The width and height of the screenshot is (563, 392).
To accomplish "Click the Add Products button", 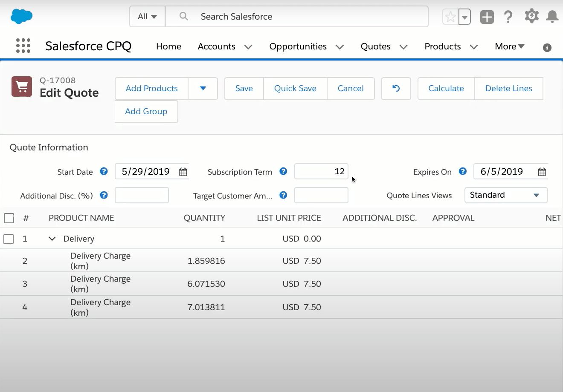I will pyautogui.click(x=151, y=89).
